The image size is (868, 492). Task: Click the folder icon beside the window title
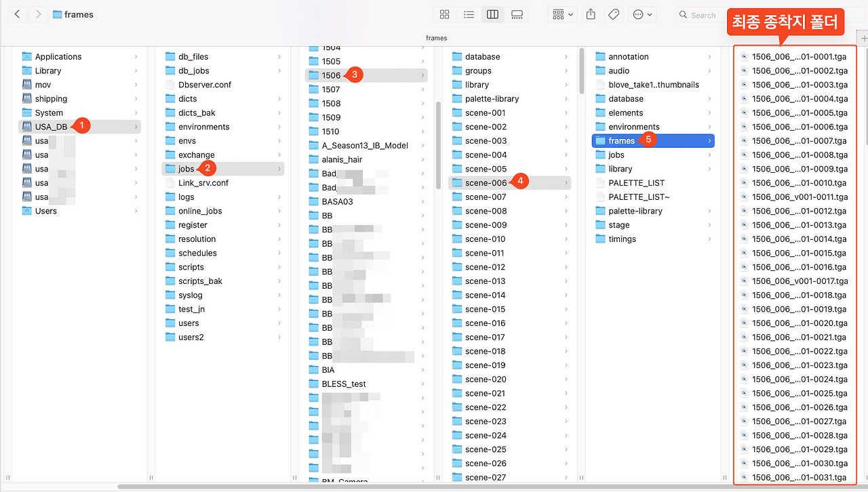tap(57, 14)
